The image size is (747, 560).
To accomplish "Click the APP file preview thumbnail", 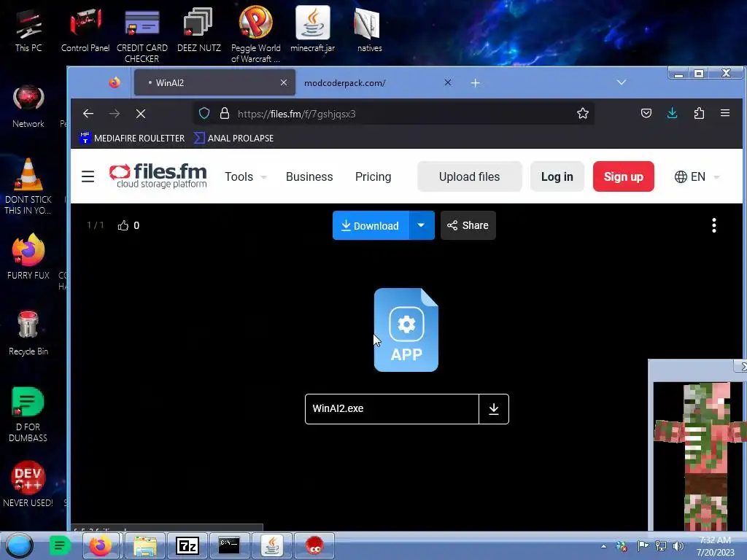I will pos(406,330).
